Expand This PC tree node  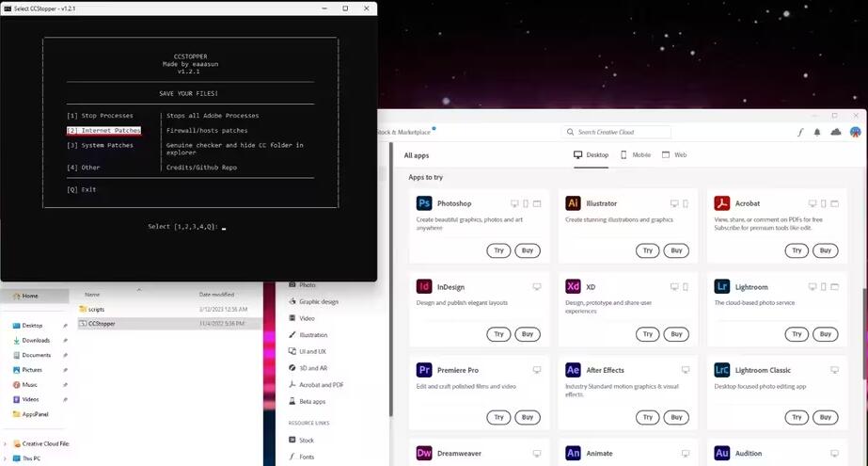point(5,458)
